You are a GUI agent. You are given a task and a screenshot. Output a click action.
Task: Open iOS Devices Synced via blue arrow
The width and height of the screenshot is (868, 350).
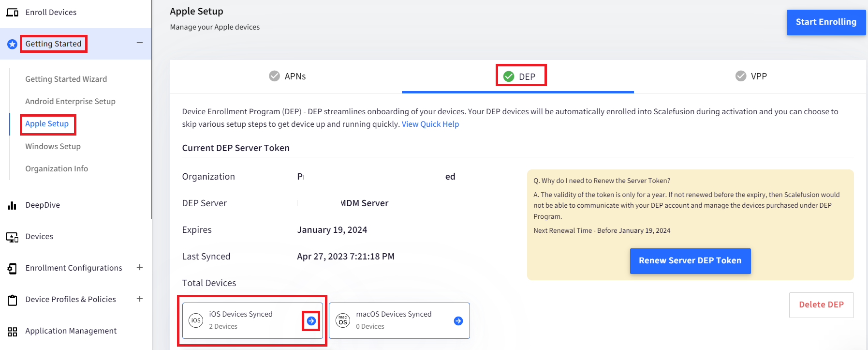[x=311, y=321]
